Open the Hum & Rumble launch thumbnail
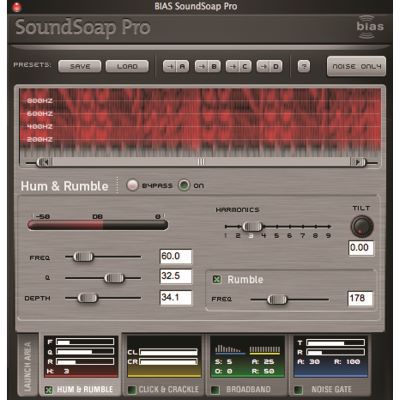This screenshot has height=400, width=400. [81, 357]
